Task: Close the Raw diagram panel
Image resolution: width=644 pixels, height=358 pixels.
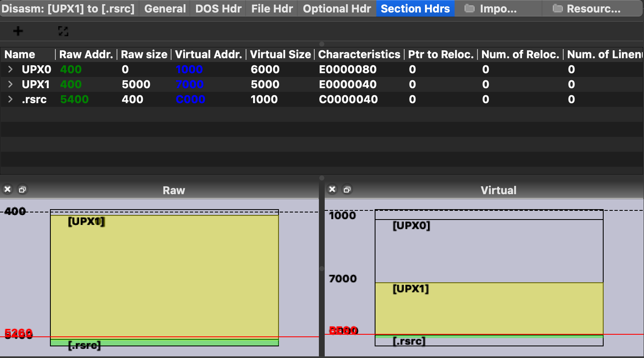Action: click(7, 190)
